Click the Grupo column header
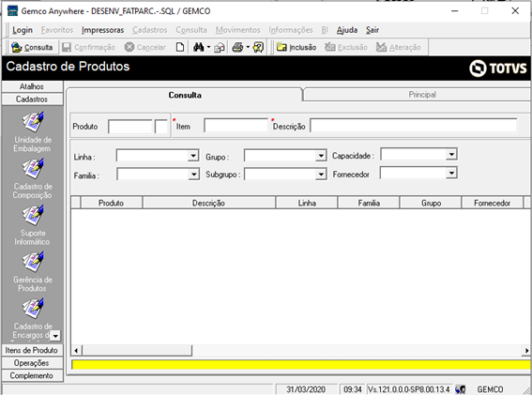532x395 pixels. point(431,203)
